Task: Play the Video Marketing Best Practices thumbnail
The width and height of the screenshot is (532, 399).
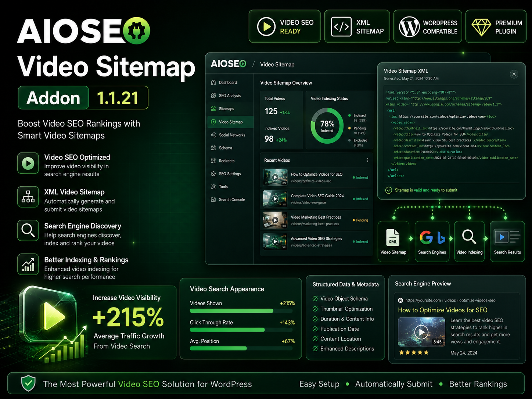Action: pyautogui.click(x=275, y=220)
